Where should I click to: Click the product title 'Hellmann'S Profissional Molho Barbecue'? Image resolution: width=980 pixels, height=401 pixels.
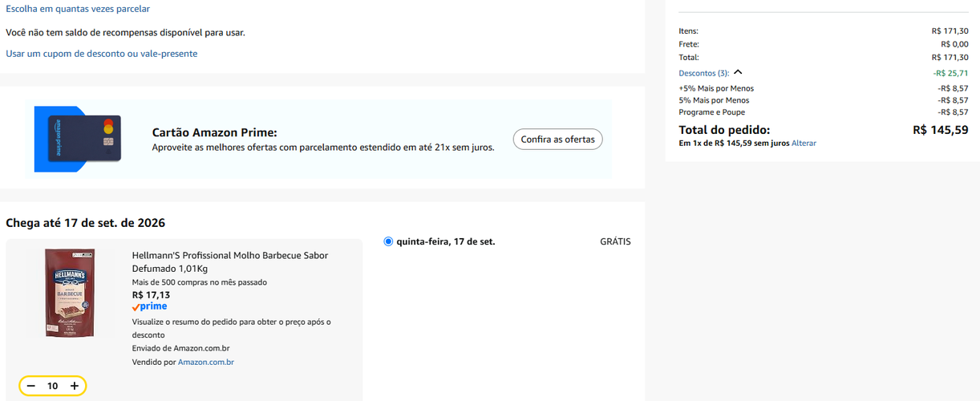pos(230,261)
